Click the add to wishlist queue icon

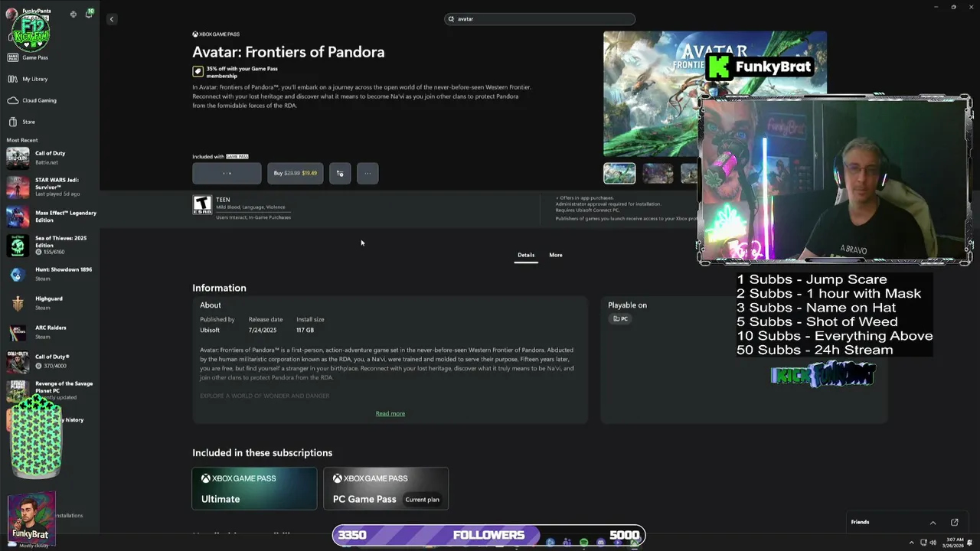pyautogui.click(x=340, y=173)
